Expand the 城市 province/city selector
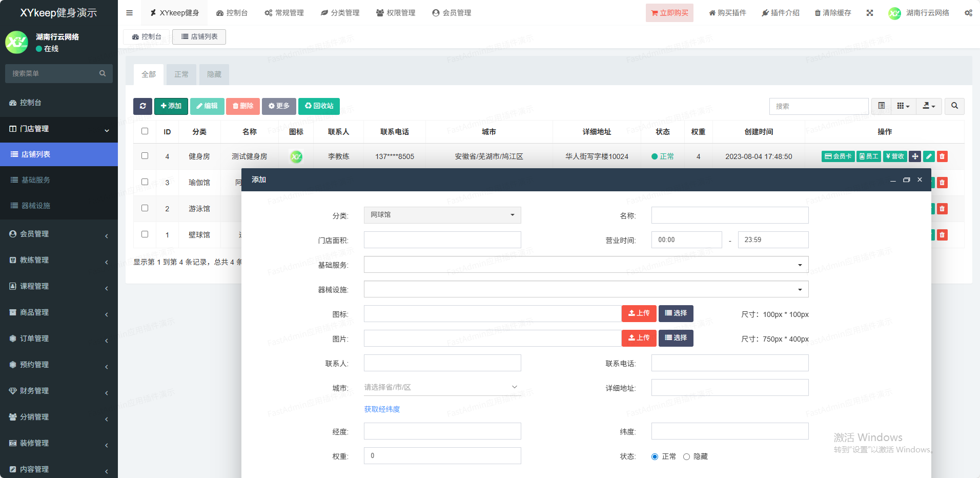 click(442, 387)
